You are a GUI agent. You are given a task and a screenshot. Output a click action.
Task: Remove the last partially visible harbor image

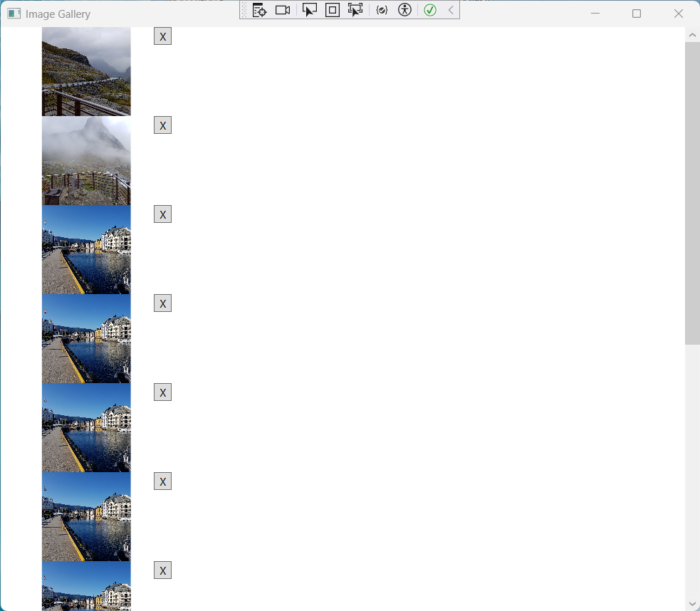[162, 570]
